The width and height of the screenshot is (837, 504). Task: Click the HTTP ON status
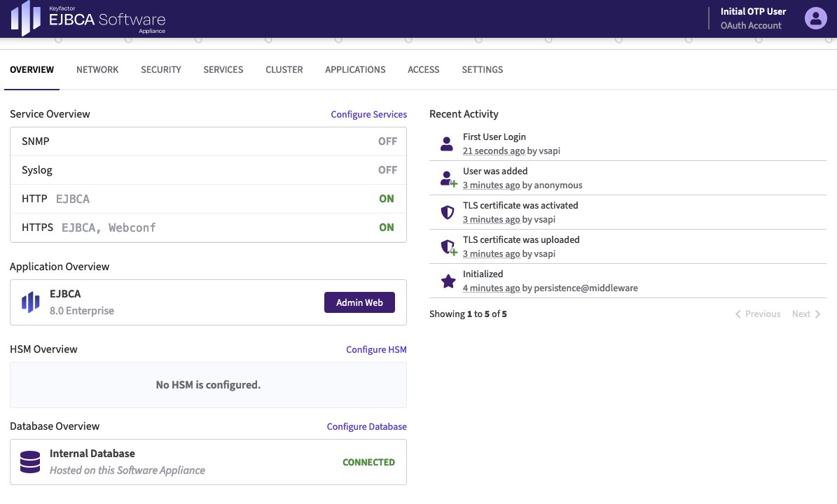pyautogui.click(x=387, y=199)
